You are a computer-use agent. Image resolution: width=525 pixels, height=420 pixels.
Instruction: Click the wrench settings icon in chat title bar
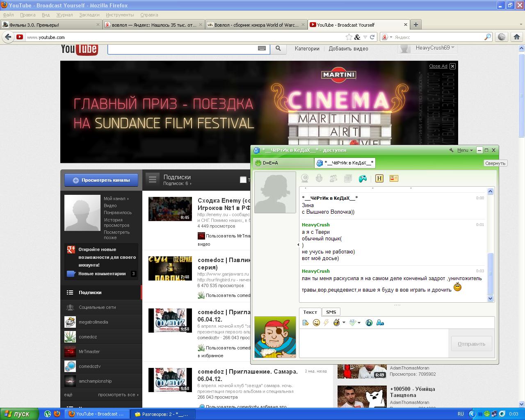pos(452,150)
